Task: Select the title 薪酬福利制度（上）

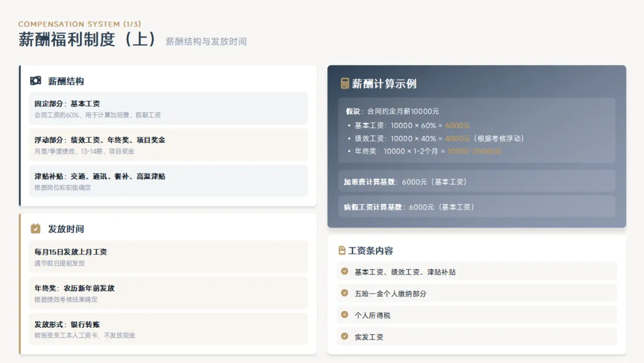Action: 87,39
